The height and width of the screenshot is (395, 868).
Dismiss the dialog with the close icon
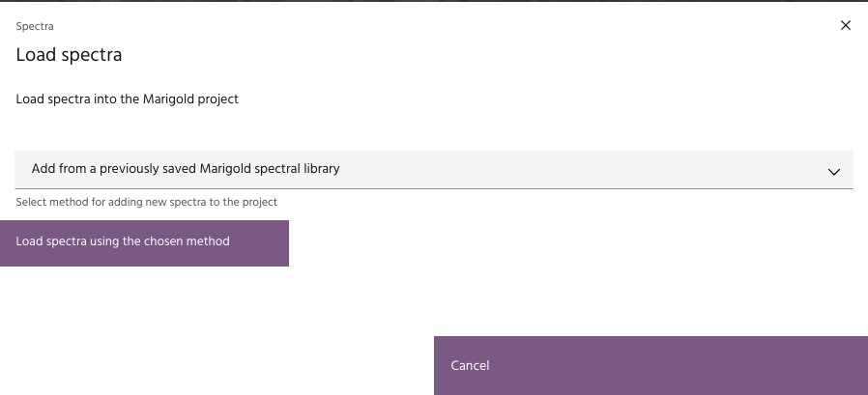click(x=846, y=26)
